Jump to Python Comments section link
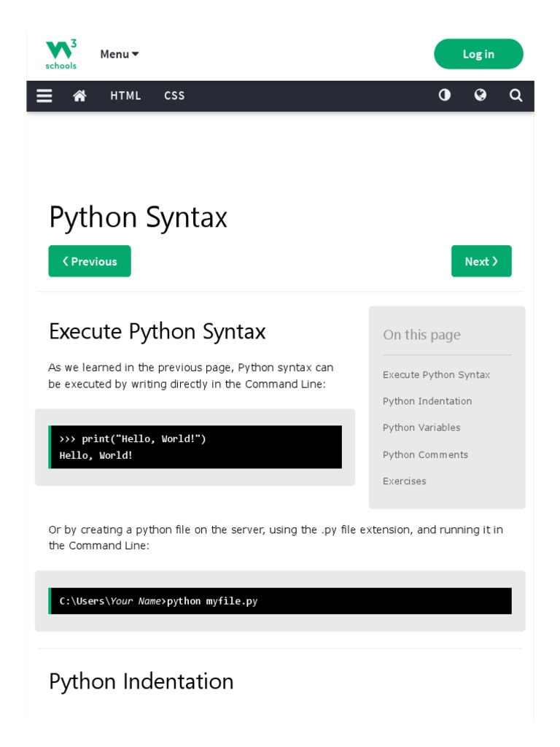The image size is (560, 747). click(x=425, y=454)
